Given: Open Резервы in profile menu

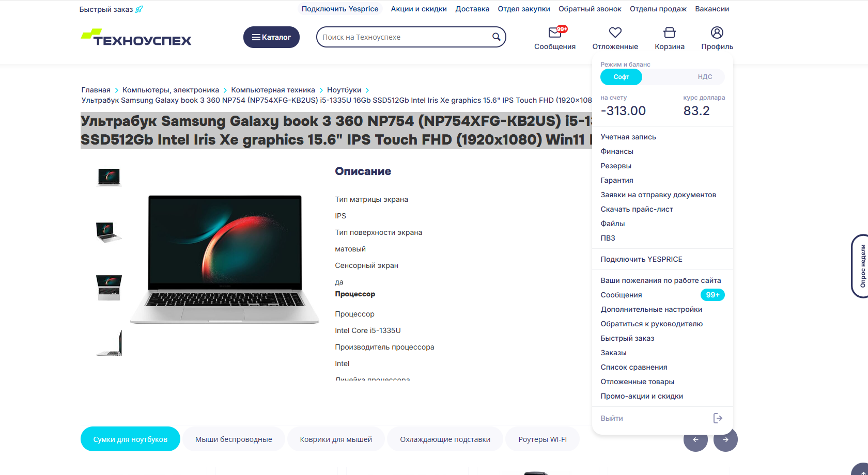Looking at the screenshot, I should click(616, 166).
